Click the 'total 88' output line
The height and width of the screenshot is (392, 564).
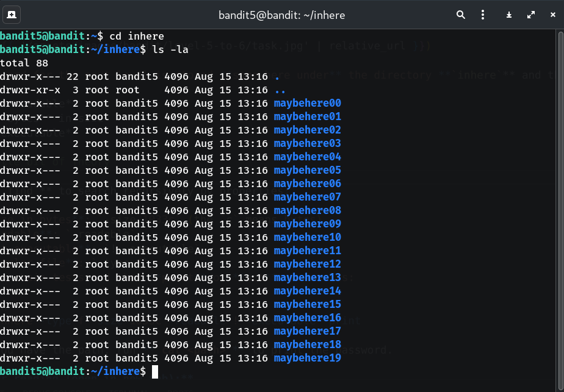click(24, 63)
